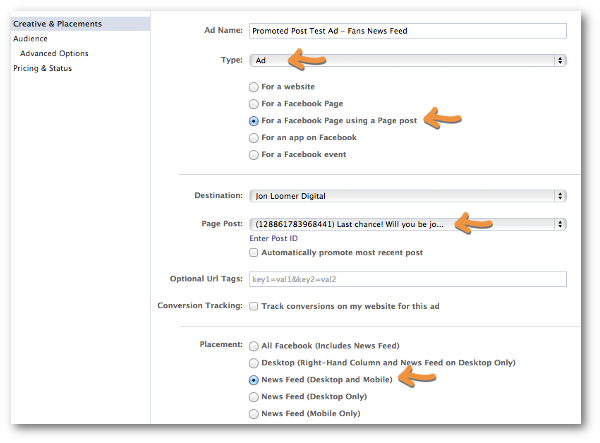The image size is (600, 443).
Task: Check 'Track conversions on my website' box
Action: [254, 306]
